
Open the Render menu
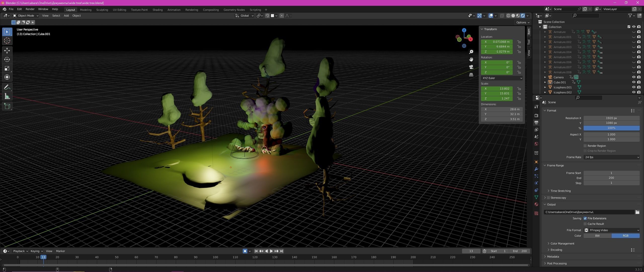(x=30, y=9)
